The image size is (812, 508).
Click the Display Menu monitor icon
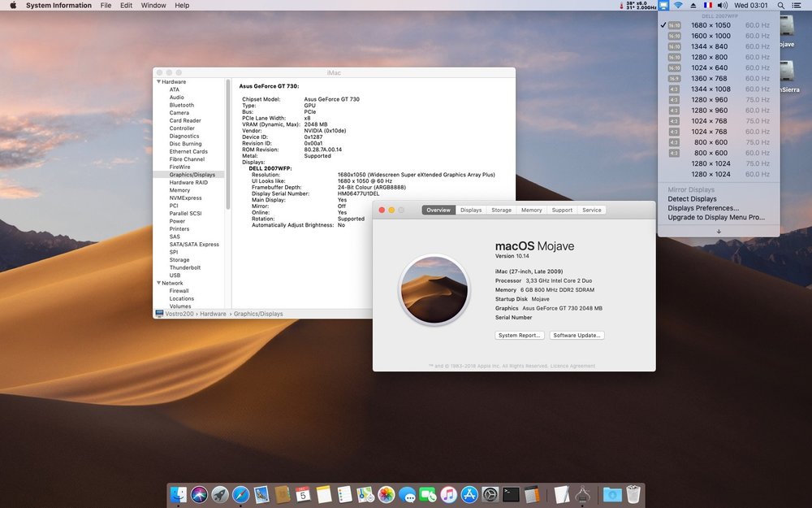coord(662,5)
